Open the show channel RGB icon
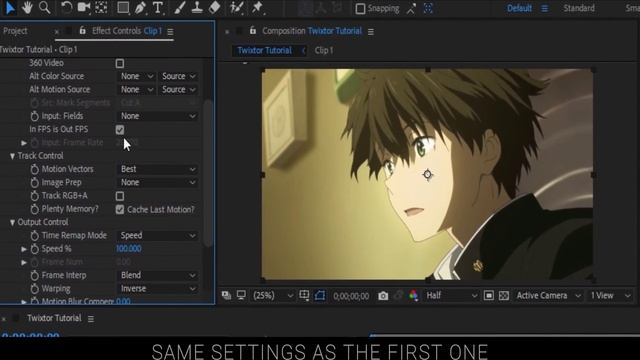Viewport: 640px width, 360px height. [413, 296]
